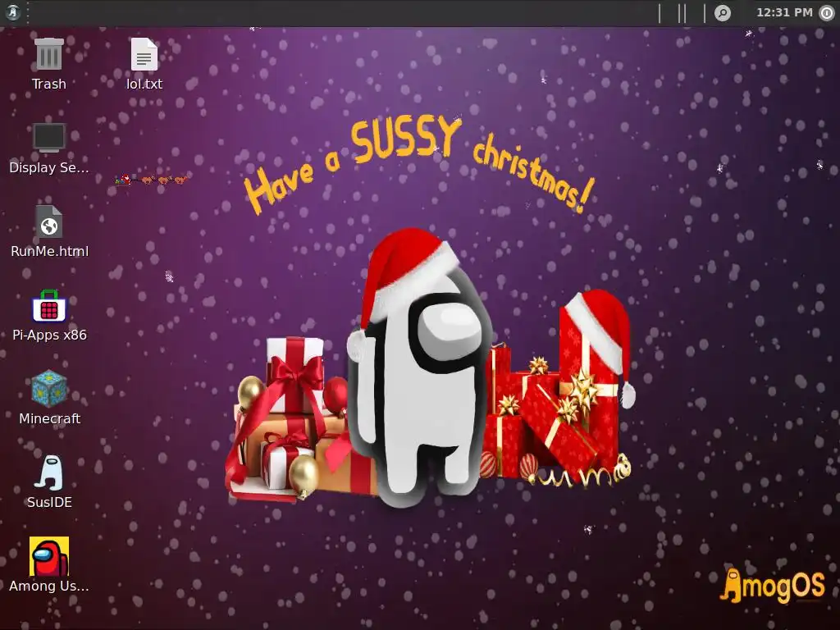Select the RunMe.html file icon
This screenshot has height=630, width=840.
pos(49,221)
